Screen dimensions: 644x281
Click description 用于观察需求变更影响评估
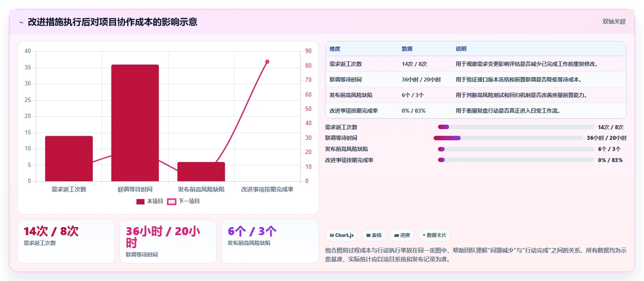(x=527, y=64)
